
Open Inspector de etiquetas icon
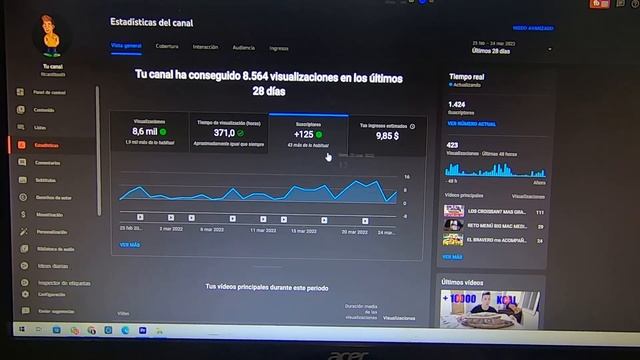pyautogui.click(x=25, y=282)
